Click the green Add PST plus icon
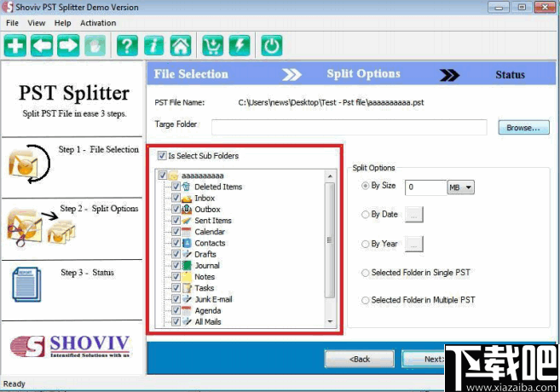Image resolution: width=560 pixels, height=392 pixels. click(x=15, y=45)
